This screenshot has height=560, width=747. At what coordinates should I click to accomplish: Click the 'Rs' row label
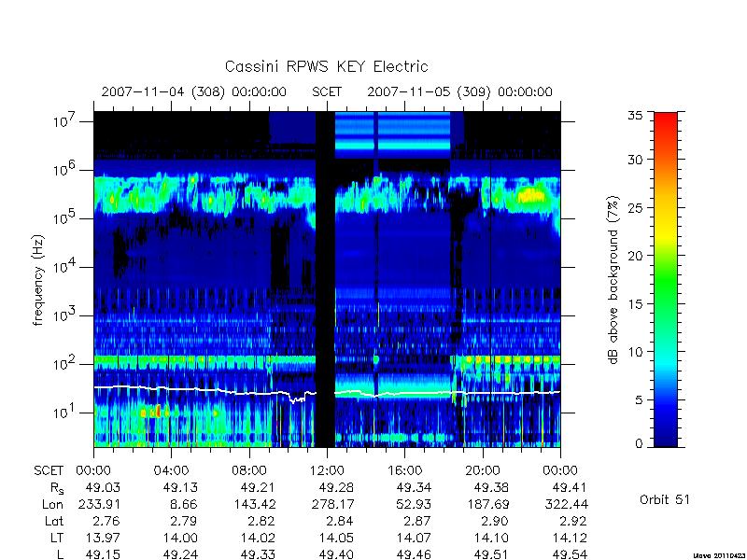[57, 488]
